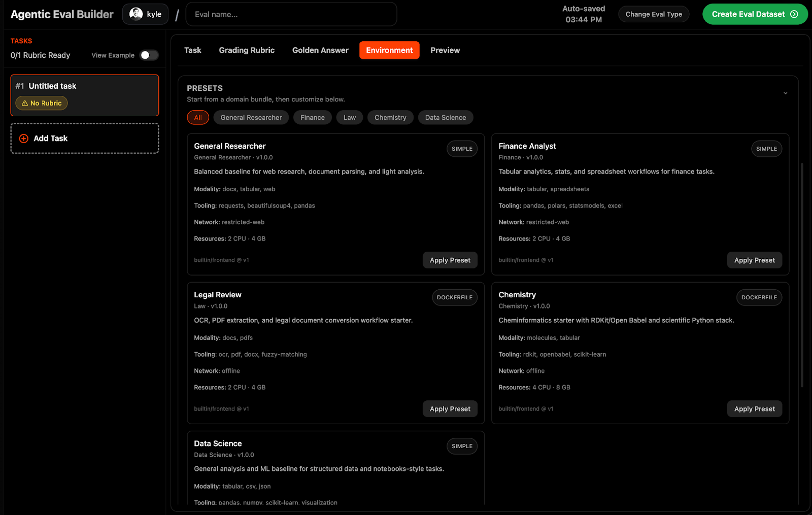Toggle the View Example switch

(149, 55)
